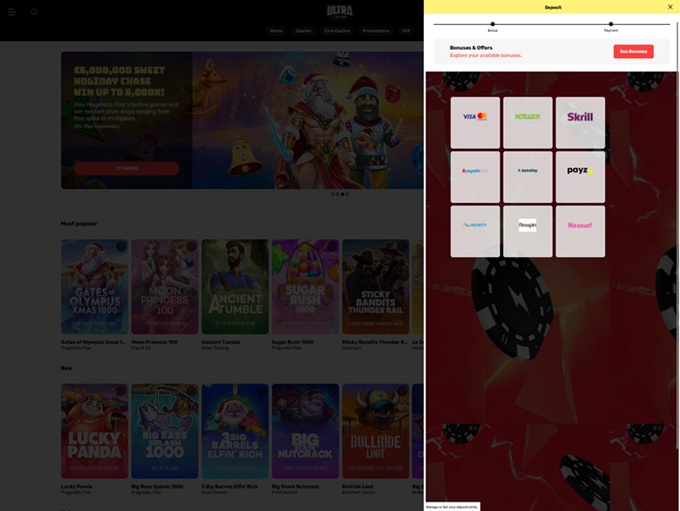This screenshot has height=511, width=680.
Task: Go to the Bonus step marker
Action: 492,24
